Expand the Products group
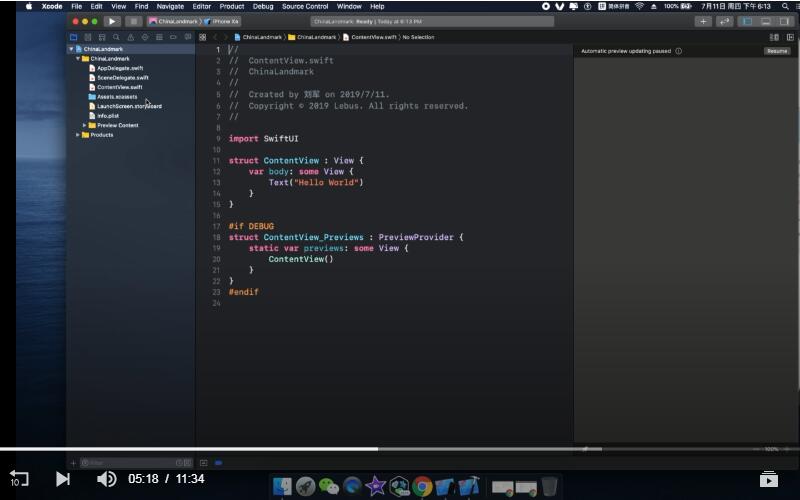 [79, 135]
